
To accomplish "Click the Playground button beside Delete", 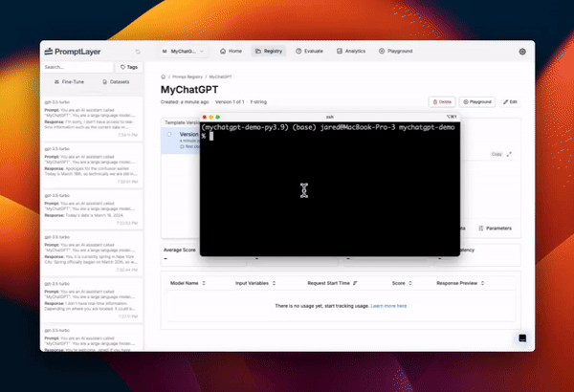I will [477, 101].
